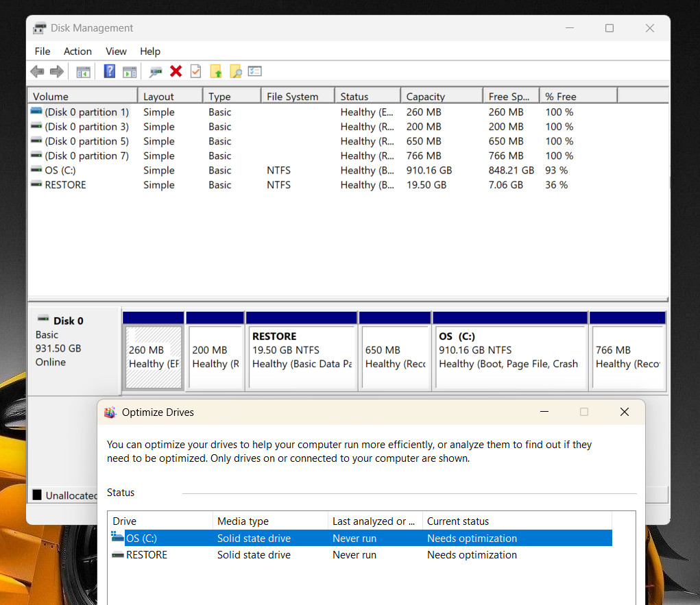Viewport: 700px width, 605px height.
Task: Click the red X Delete icon
Action: tap(176, 71)
